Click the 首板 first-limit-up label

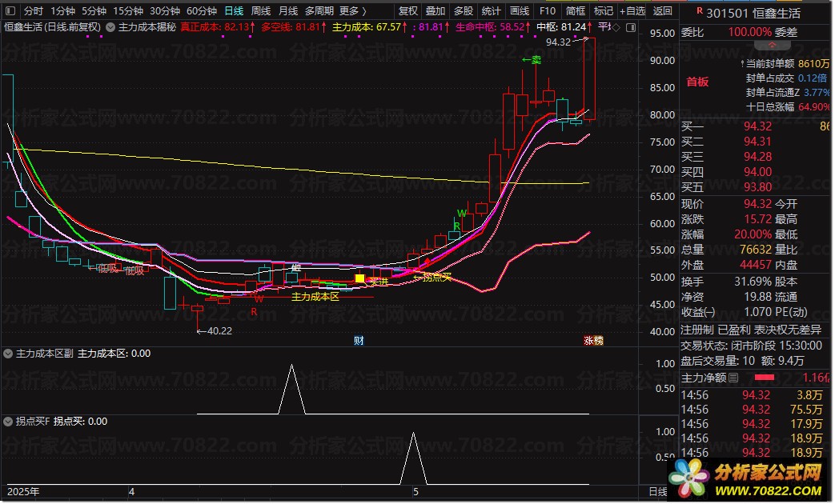(697, 82)
